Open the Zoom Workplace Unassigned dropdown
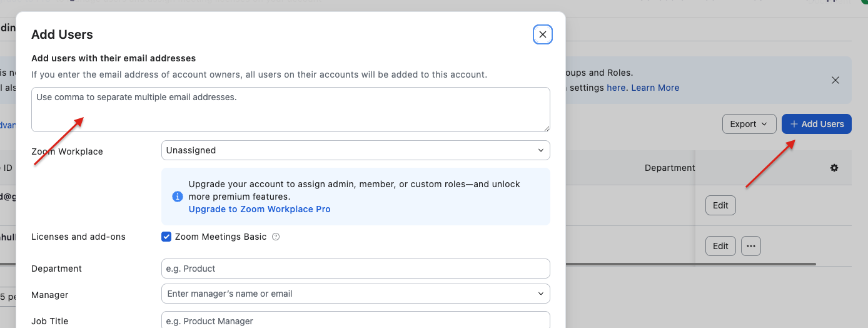 pos(356,150)
